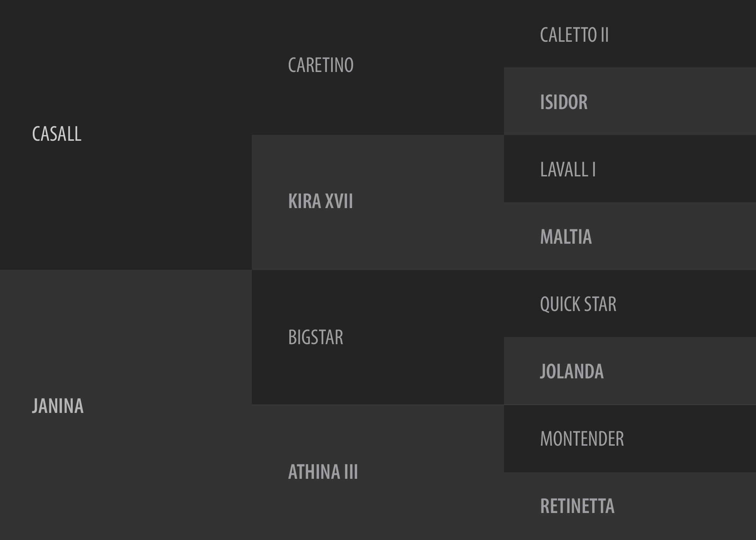The image size is (756, 540).
Task: Select the ATHINA III entry
Action: [x=323, y=472]
